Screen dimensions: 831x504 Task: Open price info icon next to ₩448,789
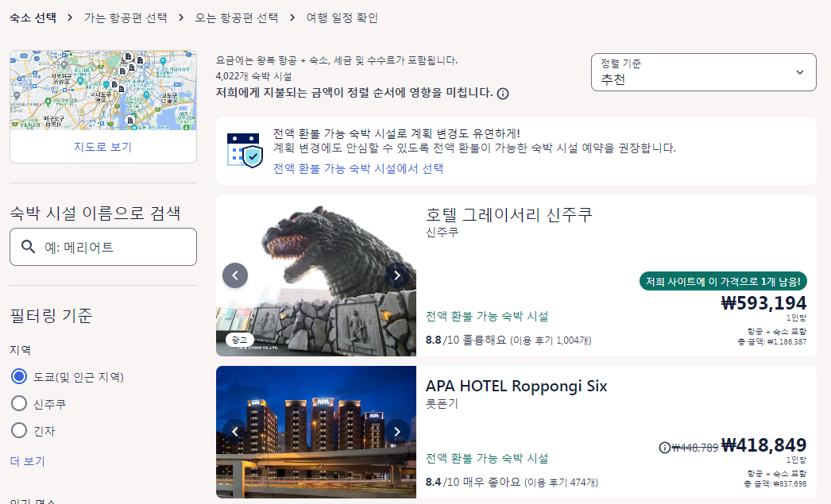click(664, 448)
